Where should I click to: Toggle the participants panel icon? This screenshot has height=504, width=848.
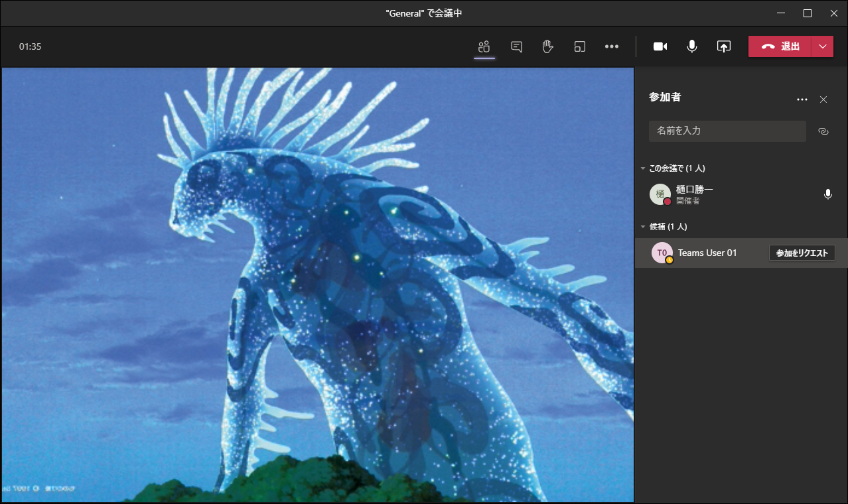click(x=484, y=46)
